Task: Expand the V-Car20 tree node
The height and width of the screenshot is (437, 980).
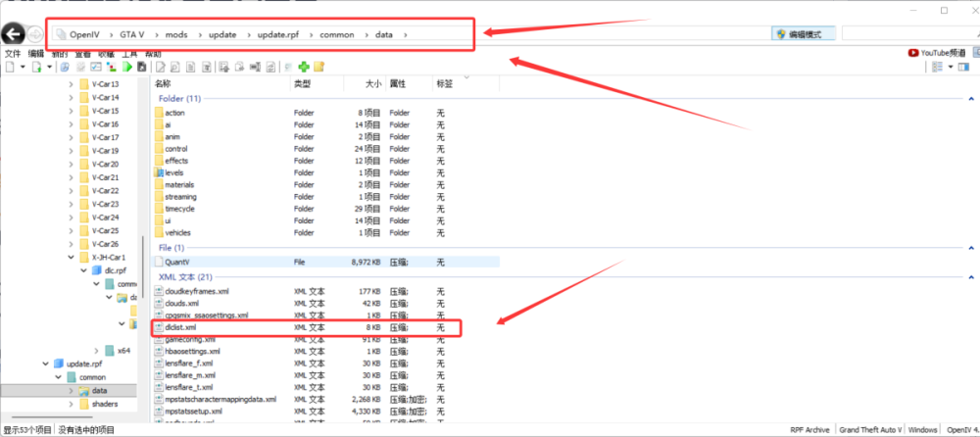Action: click(x=71, y=165)
